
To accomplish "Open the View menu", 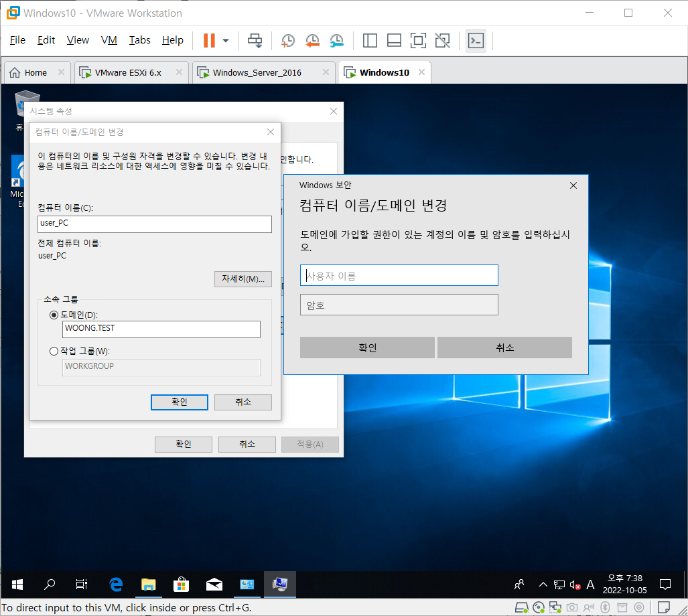I will point(78,40).
